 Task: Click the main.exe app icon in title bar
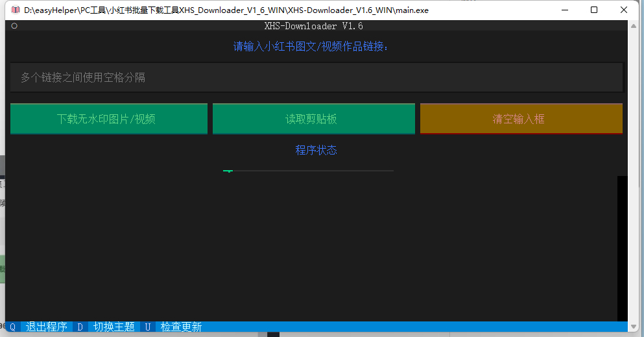pyautogui.click(x=16, y=10)
